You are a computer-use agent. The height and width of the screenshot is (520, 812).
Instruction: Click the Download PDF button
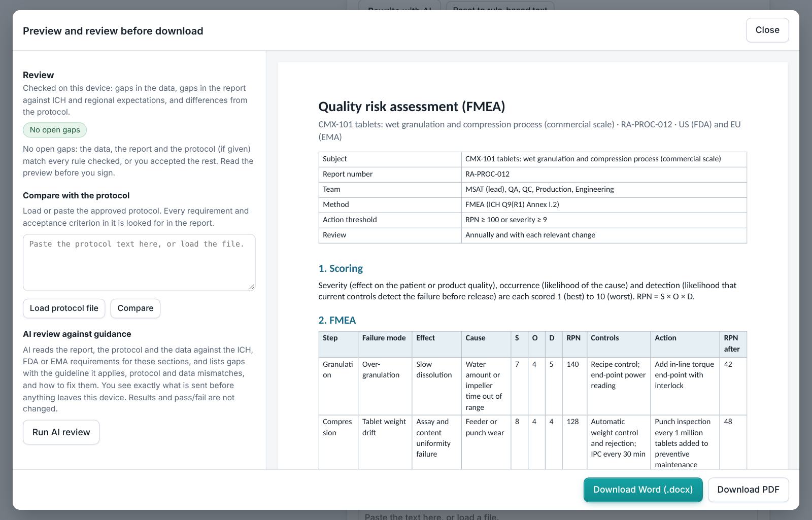click(748, 490)
